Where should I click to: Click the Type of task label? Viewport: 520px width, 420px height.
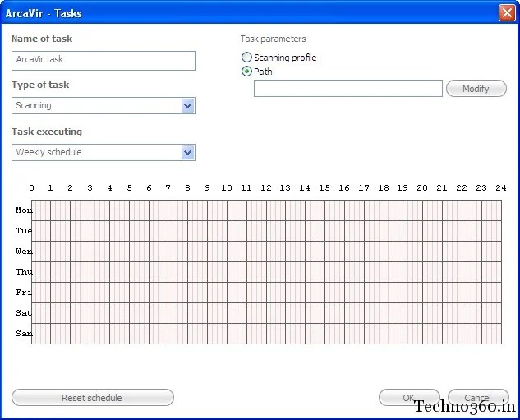(x=40, y=85)
